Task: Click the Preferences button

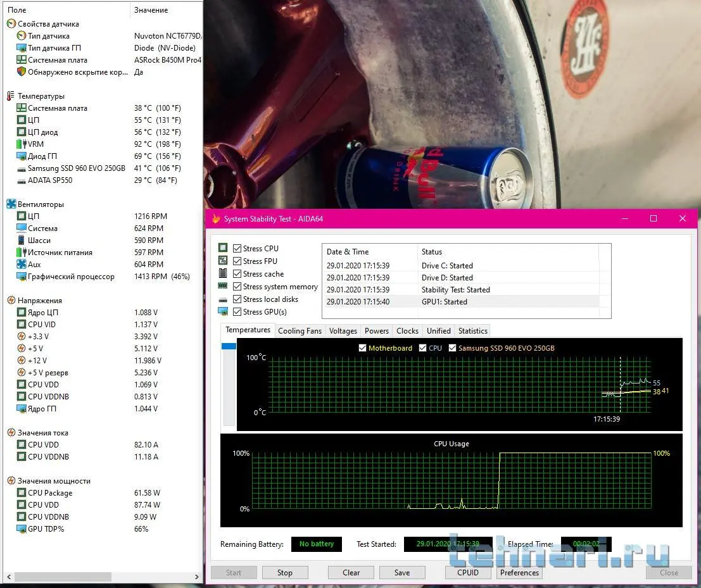Action: pyautogui.click(x=519, y=573)
